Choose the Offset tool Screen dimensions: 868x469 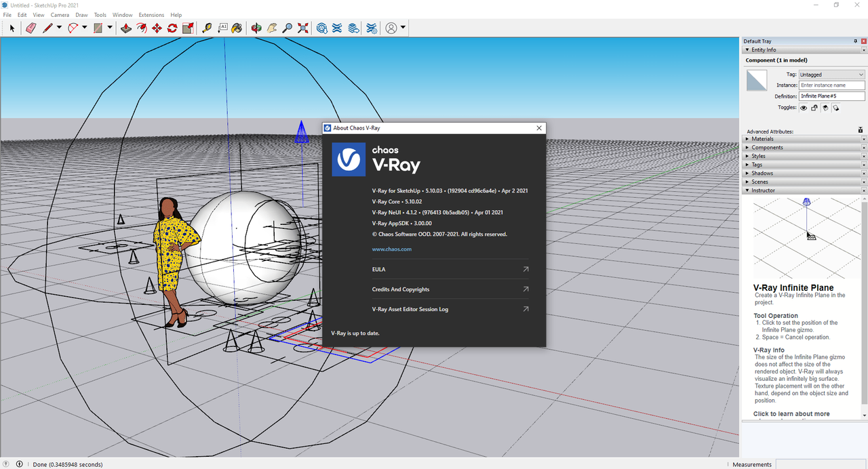[x=141, y=28]
